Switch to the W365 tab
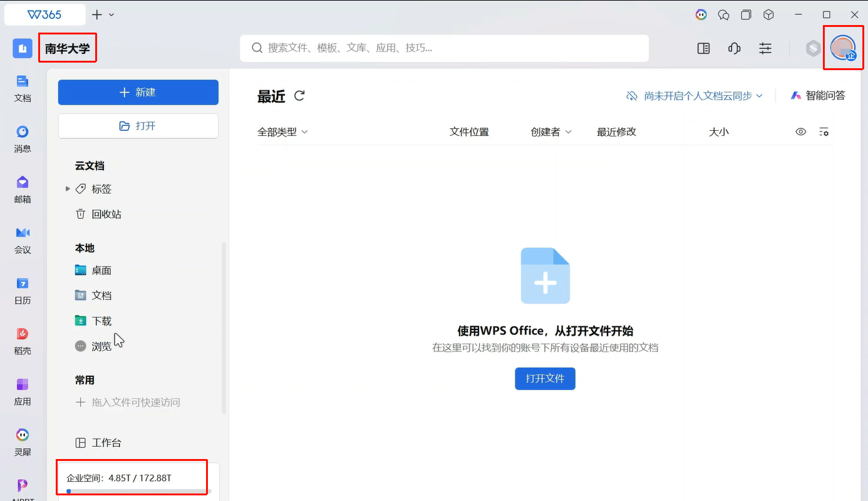868x501 pixels. [45, 14]
